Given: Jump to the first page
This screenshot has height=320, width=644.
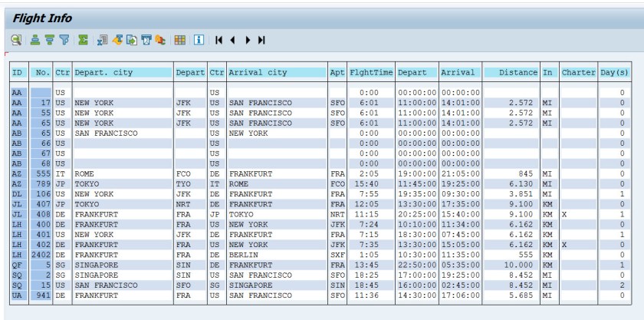Looking at the screenshot, I should point(219,40).
